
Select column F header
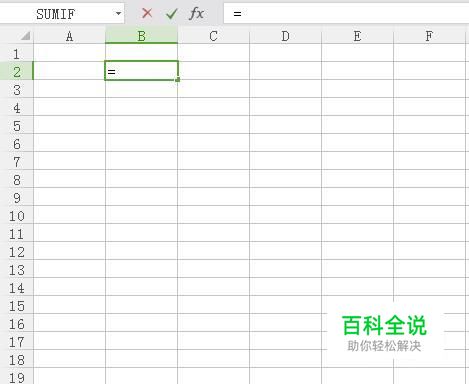coord(429,36)
